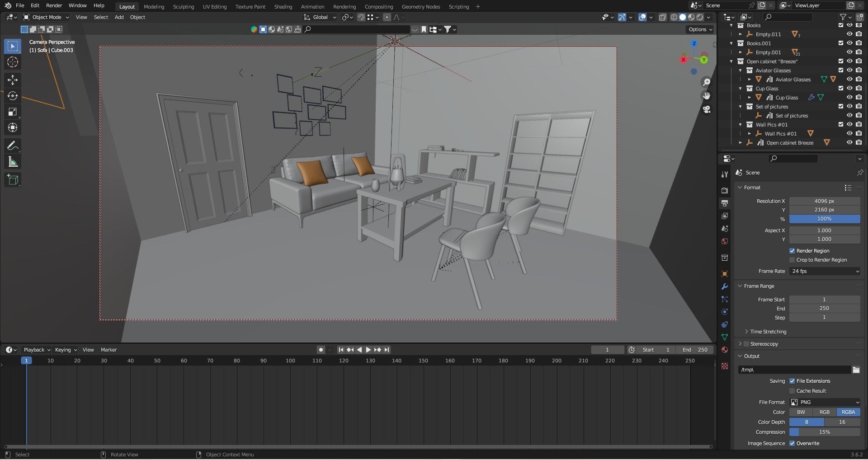Image resolution: width=868 pixels, height=460 pixels.
Task: Toggle the Overwrite checkbox
Action: tap(792, 443)
